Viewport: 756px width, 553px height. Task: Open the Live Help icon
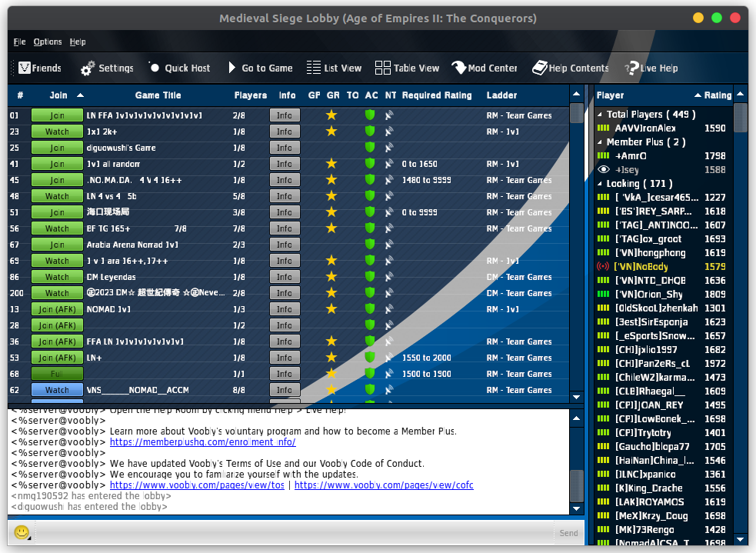pos(631,68)
